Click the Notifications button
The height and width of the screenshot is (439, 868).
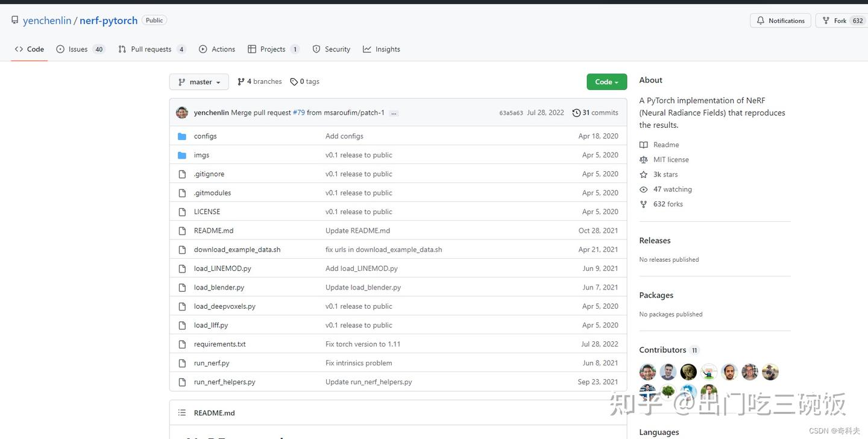point(781,21)
